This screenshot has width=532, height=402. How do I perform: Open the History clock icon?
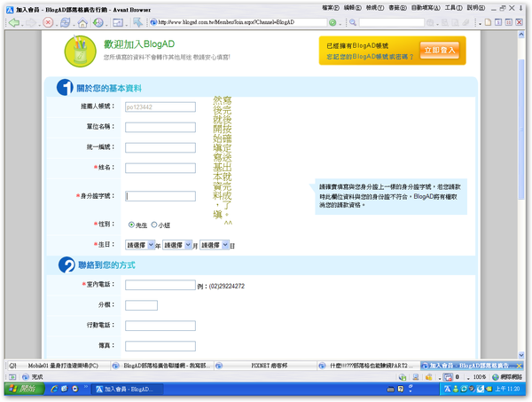coord(98,22)
